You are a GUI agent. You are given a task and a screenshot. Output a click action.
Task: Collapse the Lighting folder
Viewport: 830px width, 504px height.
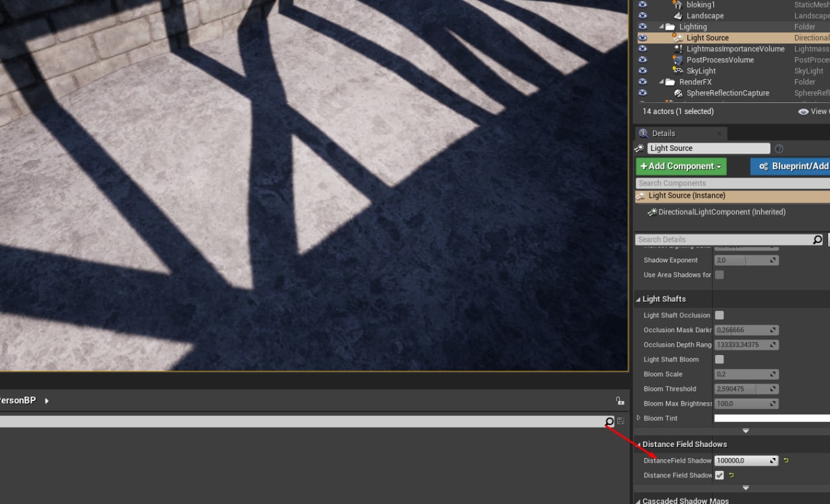point(661,27)
